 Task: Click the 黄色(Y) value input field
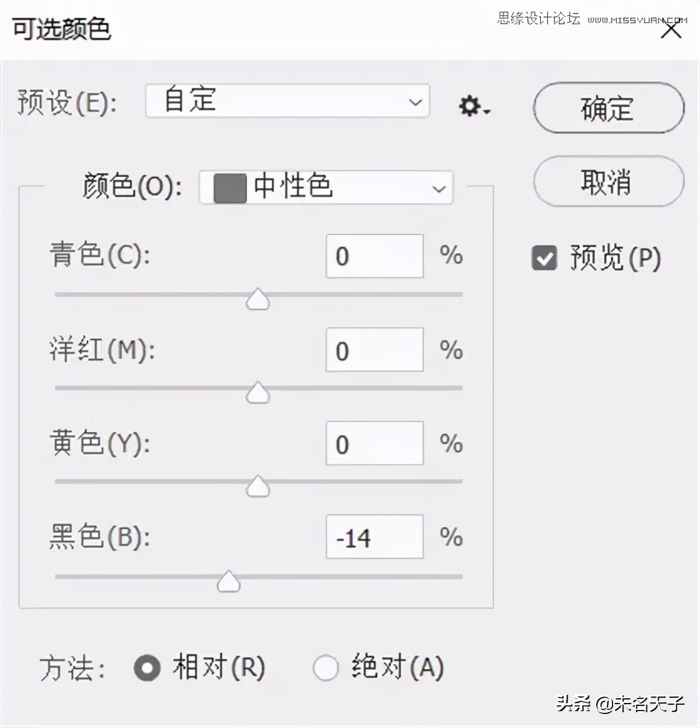[x=374, y=443]
